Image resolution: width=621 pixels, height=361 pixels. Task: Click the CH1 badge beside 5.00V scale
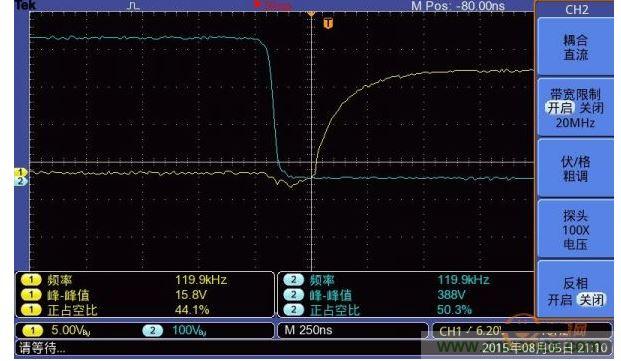[32, 331]
